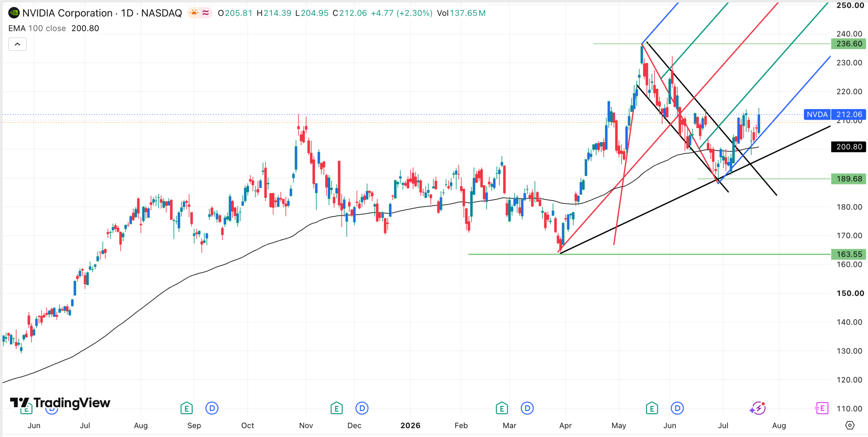The image size is (868, 437).
Task: Select the green 236.60 price label
Action: point(849,44)
